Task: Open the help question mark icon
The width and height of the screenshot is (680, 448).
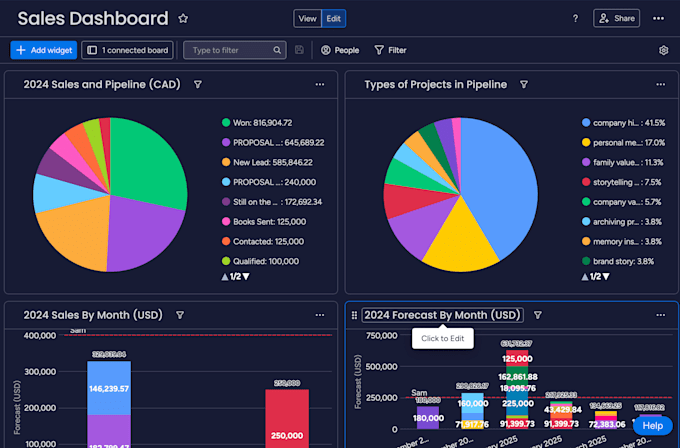Action: click(575, 19)
